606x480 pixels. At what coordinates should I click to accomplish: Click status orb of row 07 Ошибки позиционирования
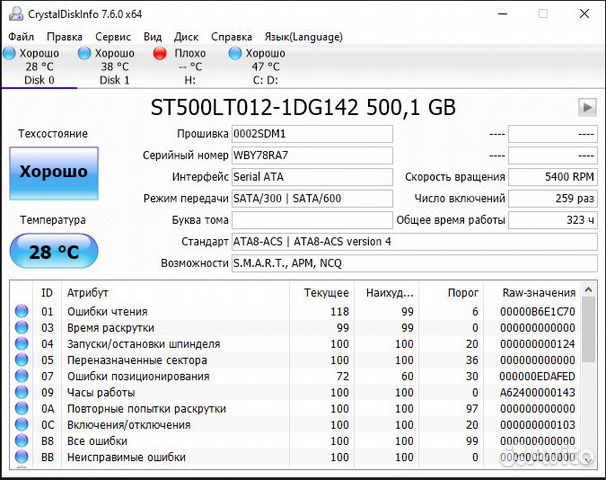point(22,376)
